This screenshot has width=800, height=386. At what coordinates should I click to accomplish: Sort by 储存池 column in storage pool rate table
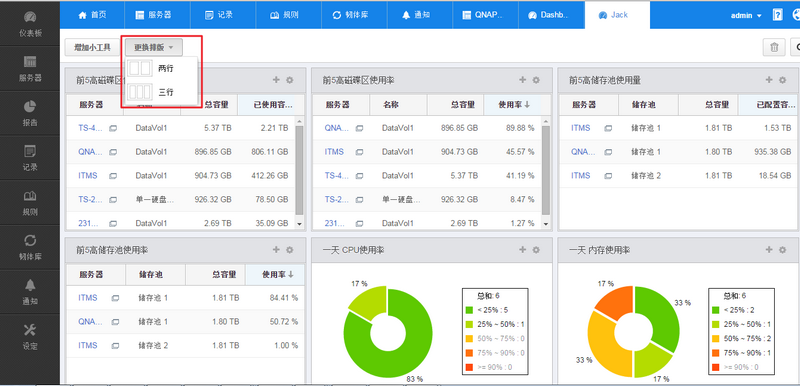155,274
